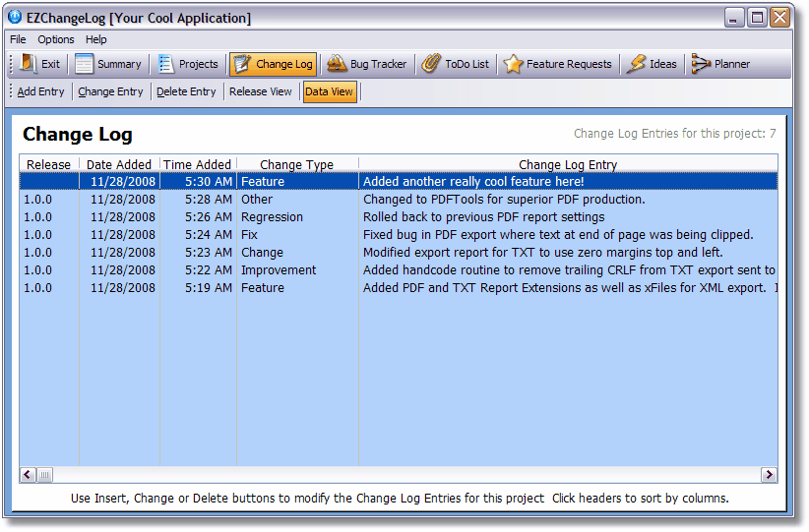
Task: Sort by Change Type column header
Action: 296,165
